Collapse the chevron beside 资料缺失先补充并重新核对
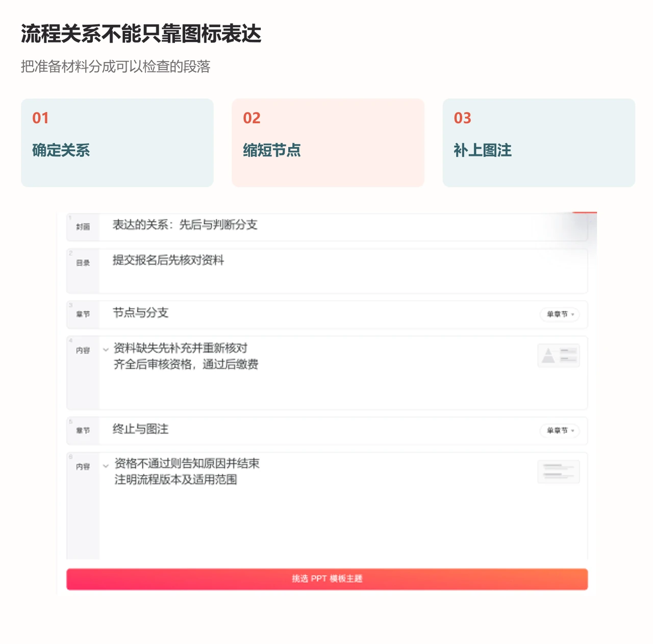 tap(106, 350)
